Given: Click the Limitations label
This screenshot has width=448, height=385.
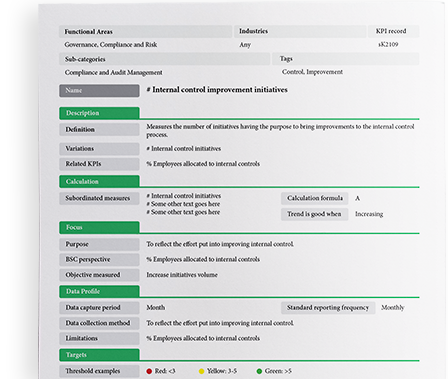Looking at the screenshot, I should point(99,338).
